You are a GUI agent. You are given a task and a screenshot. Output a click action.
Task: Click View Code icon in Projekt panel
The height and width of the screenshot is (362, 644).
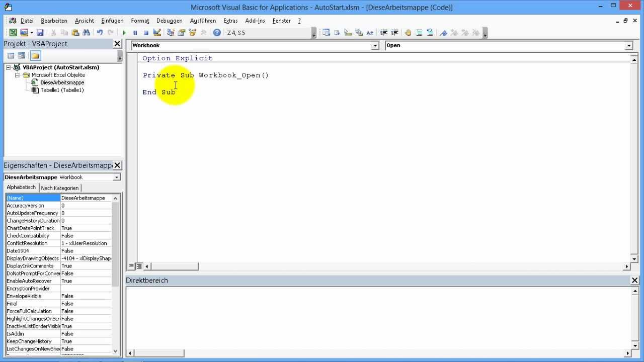(x=11, y=55)
